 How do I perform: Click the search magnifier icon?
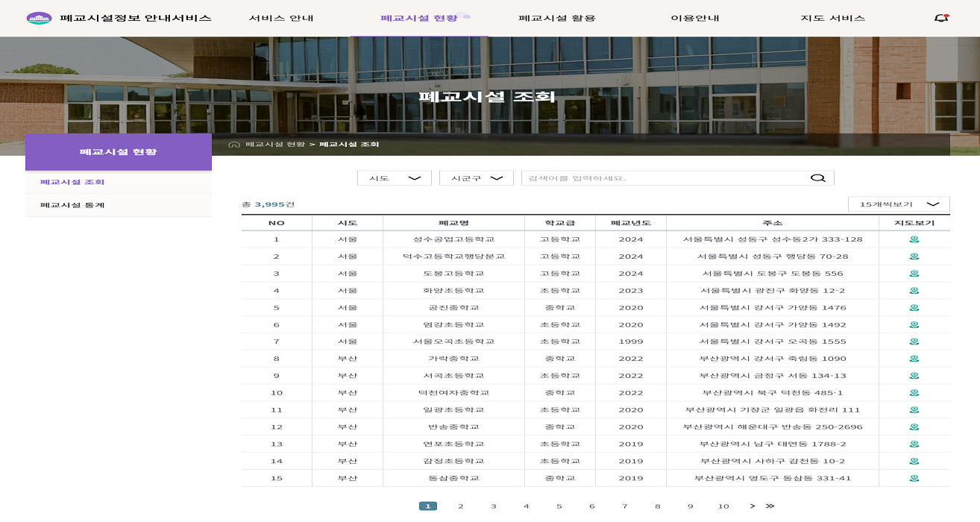[817, 177]
